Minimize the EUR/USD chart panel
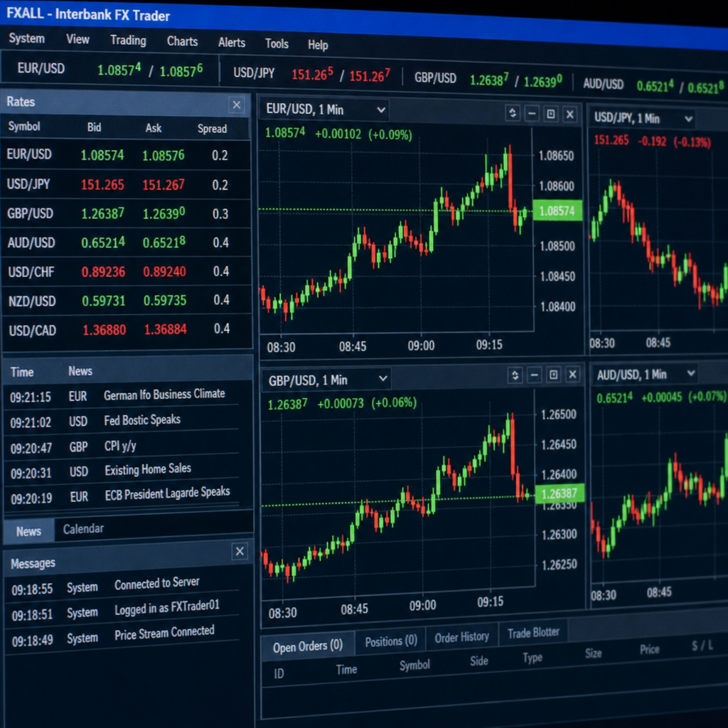Screen dimensions: 728x728 tap(532, 113)
